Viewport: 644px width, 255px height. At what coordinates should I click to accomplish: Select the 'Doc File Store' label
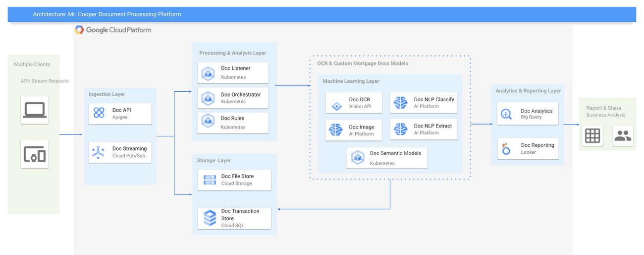coord(237,176)
